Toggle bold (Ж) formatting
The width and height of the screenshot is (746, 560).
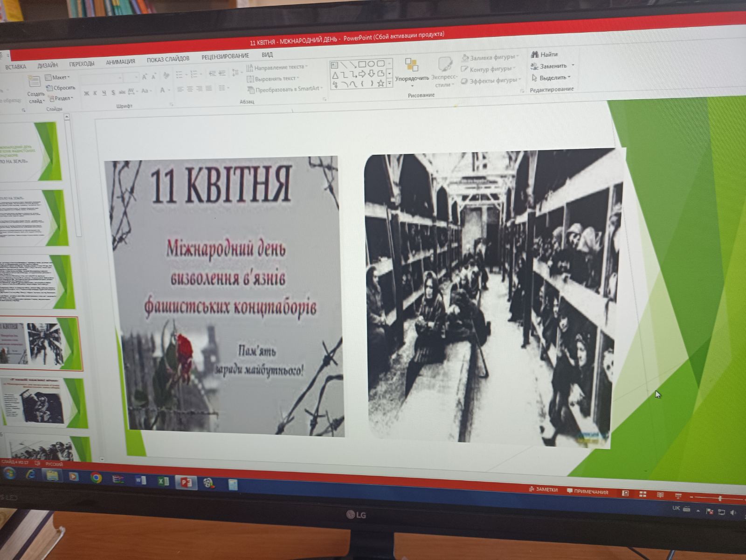point(86,93)
